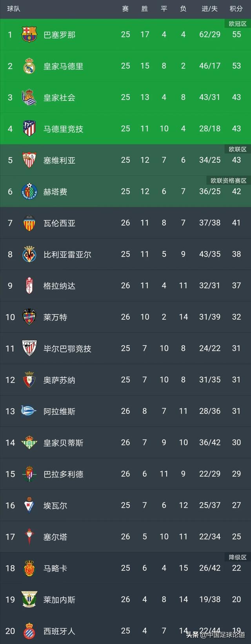Viewport: 251px width, 644px height.
Task: Open team name 莱万特
Action: [x=55, y=317]
